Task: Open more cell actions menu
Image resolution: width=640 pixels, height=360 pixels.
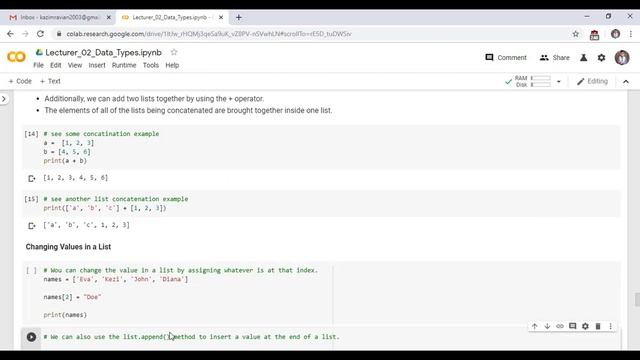Action: pos(611,326)
